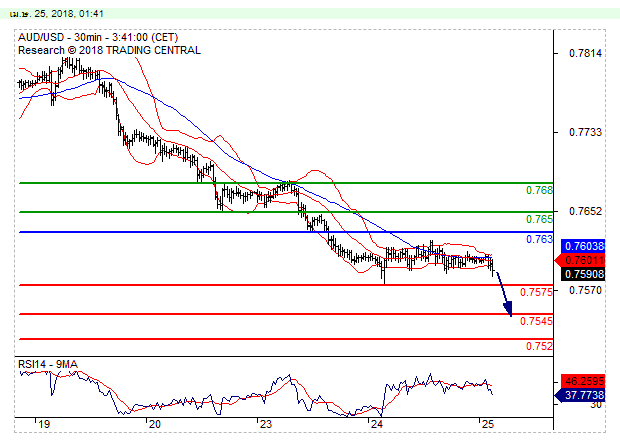
Task: Click the date axis label 23
Action: point(266,425)
